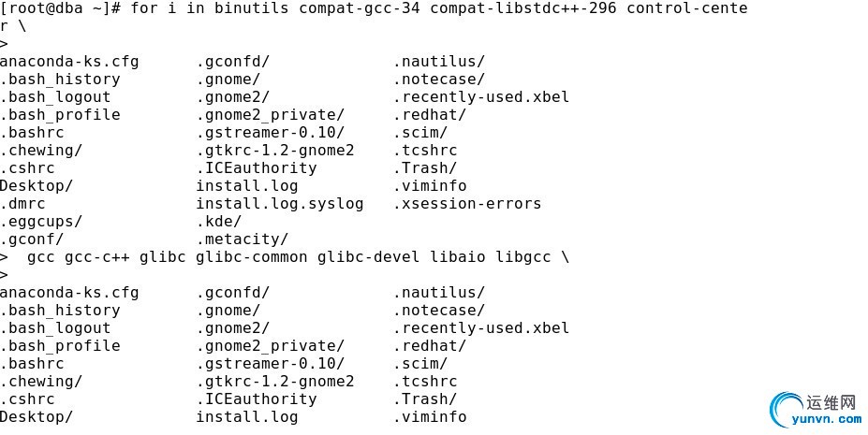Click anaconda-ks.cfg in the second listing
Viewport: 868px width, 435px height.
coord(69,293)
